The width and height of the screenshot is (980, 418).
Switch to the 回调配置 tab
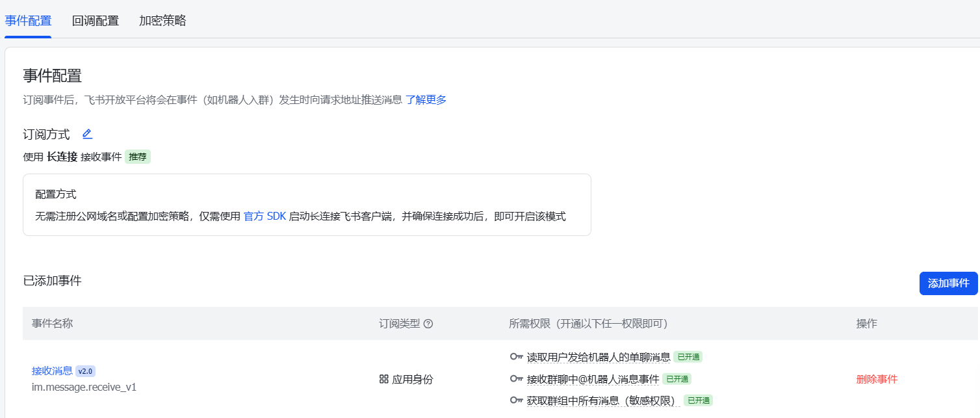[95, 20]
